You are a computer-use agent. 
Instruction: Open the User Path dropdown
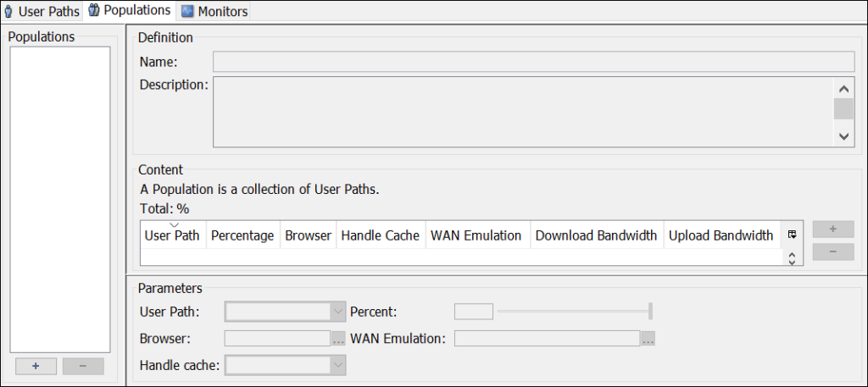pos(338,312)
